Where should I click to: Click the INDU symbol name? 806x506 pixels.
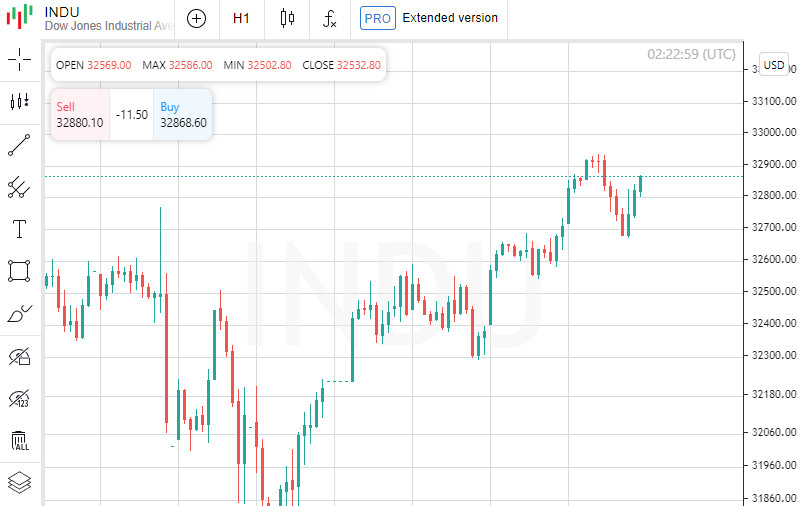click(63, 11)
